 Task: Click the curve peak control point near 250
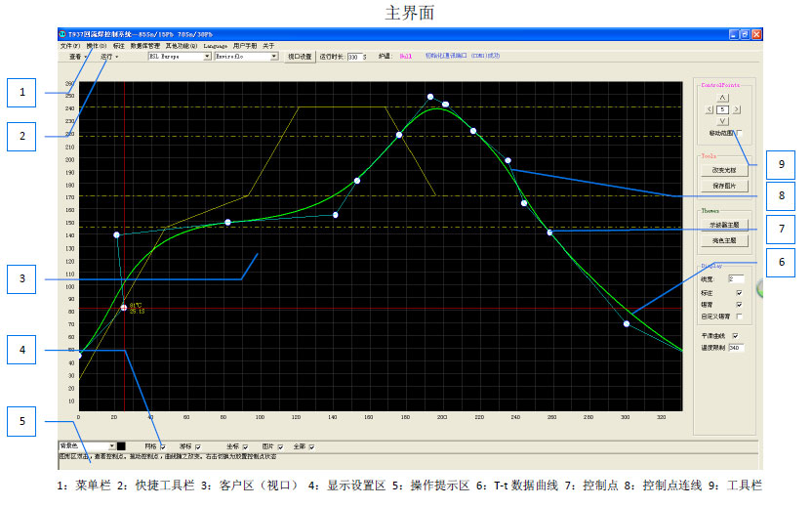[430, 97]
